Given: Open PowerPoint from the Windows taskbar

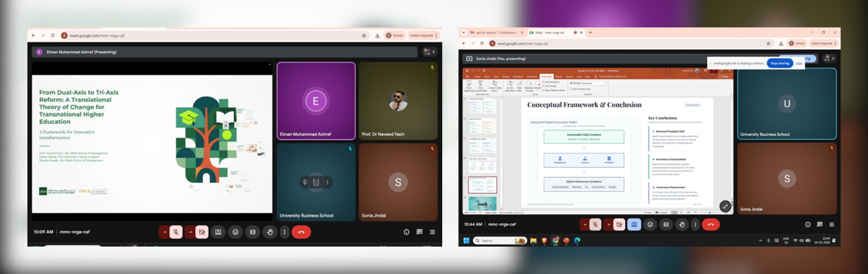Looking at the screenshot, I should click(x=566, y=241).
